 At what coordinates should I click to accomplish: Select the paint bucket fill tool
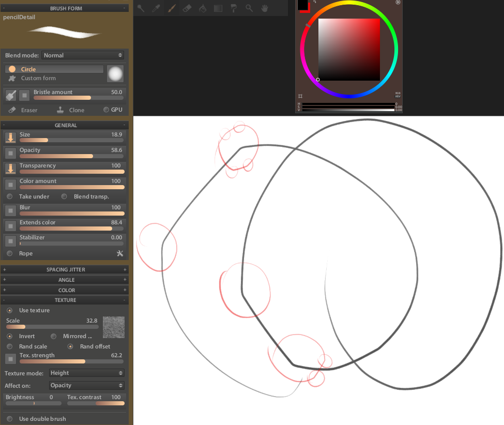point(203,8)
